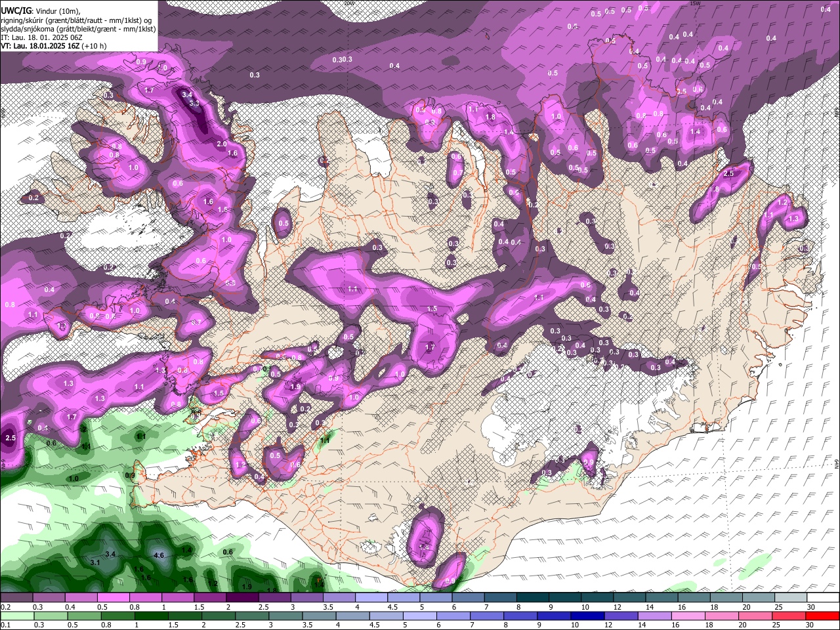840x630 pixels.
Task: Click the 30 white swatch in the upper legend row
Action: 823,598
